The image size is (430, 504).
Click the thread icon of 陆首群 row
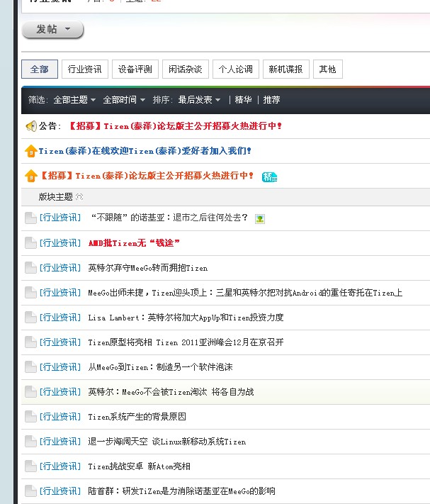pyautogui.click(x=31, y=491)
